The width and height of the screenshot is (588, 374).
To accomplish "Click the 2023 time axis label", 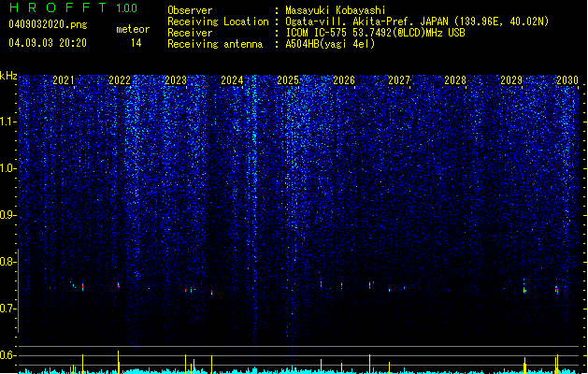I will [176, 79].
